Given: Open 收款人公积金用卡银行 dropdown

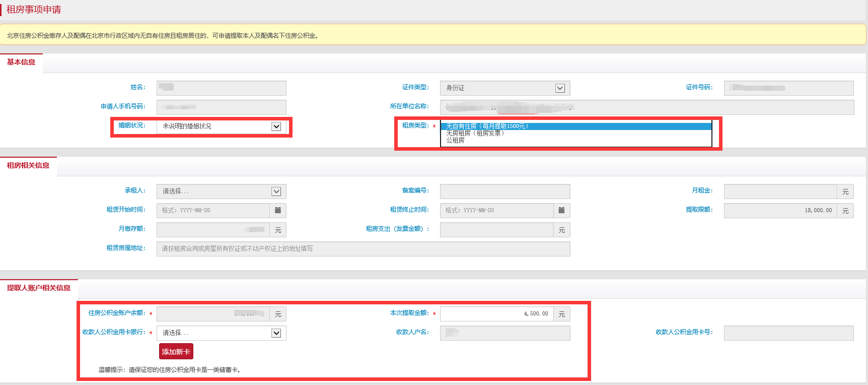Looking at the screenshot, I should (x=276, y=333).
